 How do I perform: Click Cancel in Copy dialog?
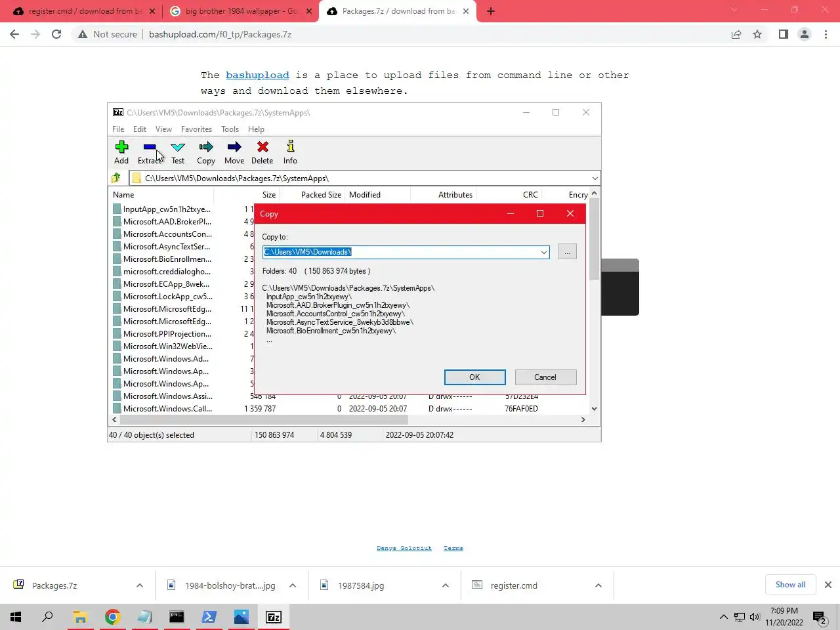point(545,377)
